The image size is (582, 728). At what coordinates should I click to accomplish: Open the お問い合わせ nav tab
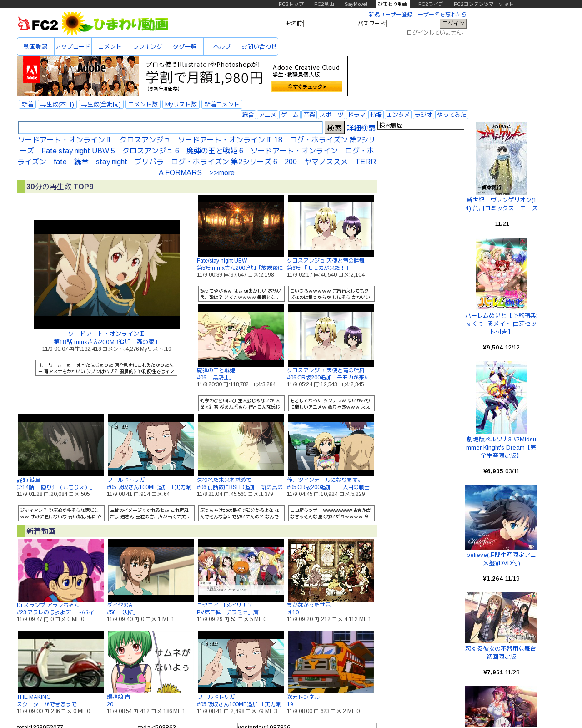coord(259,46)
